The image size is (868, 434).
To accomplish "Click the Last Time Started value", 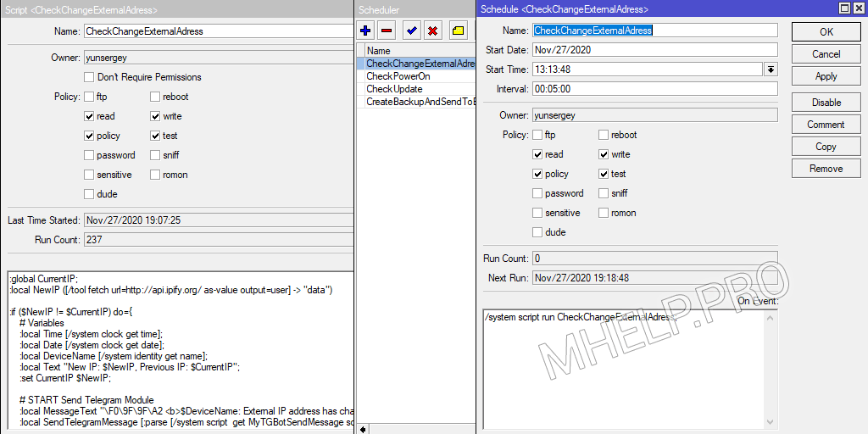I will click(x=219, y=220).
